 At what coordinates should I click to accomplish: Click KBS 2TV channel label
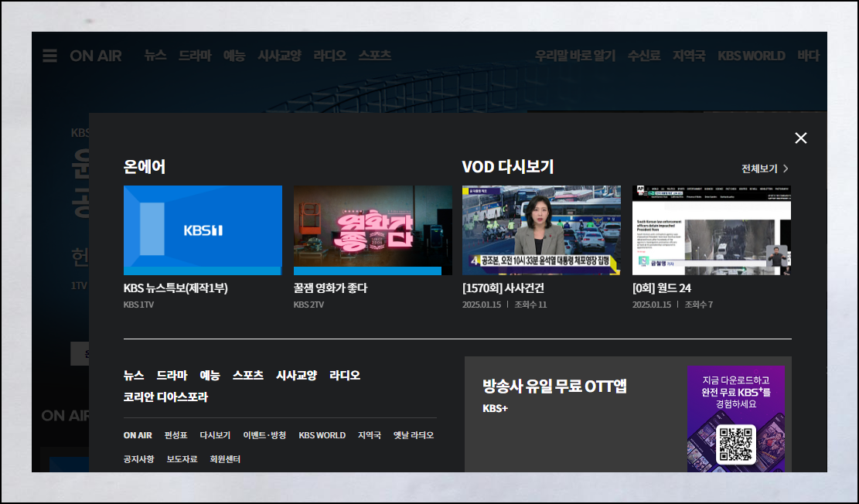pos(309,305)
